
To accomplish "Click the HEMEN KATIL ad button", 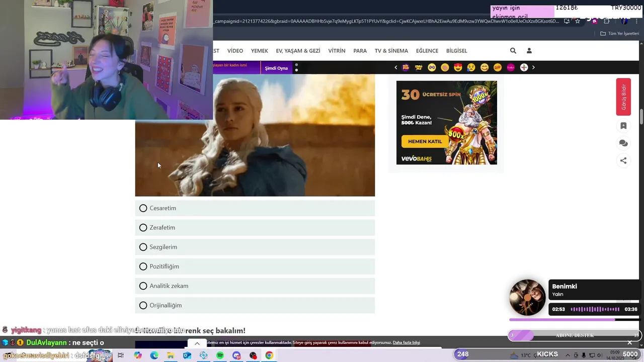I will [x=425, y=141].
